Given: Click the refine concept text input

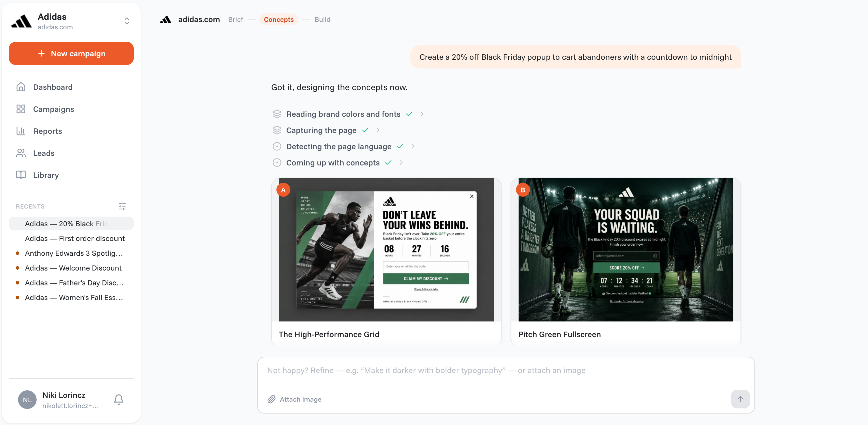Looking at the screenshot, I should click(505, 370).
